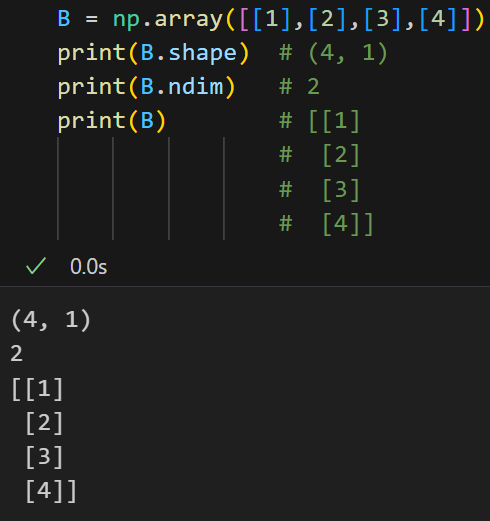Screen dimensions: 490x521
Task: Click the output line [4]]
Action: 51,491
